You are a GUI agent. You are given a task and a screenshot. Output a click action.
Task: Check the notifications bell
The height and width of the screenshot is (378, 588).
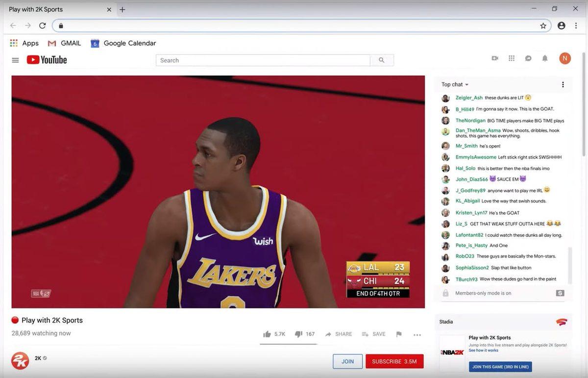point(545,58)
